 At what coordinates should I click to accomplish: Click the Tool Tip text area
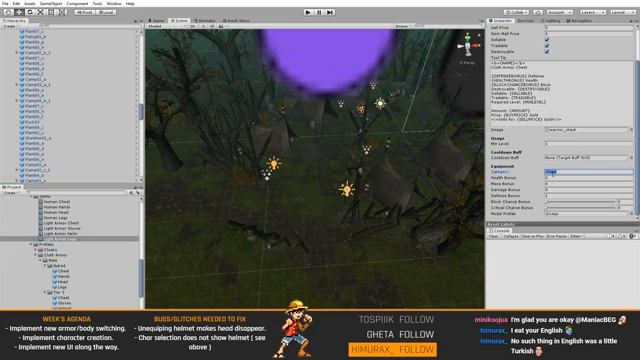click(562, 93)
